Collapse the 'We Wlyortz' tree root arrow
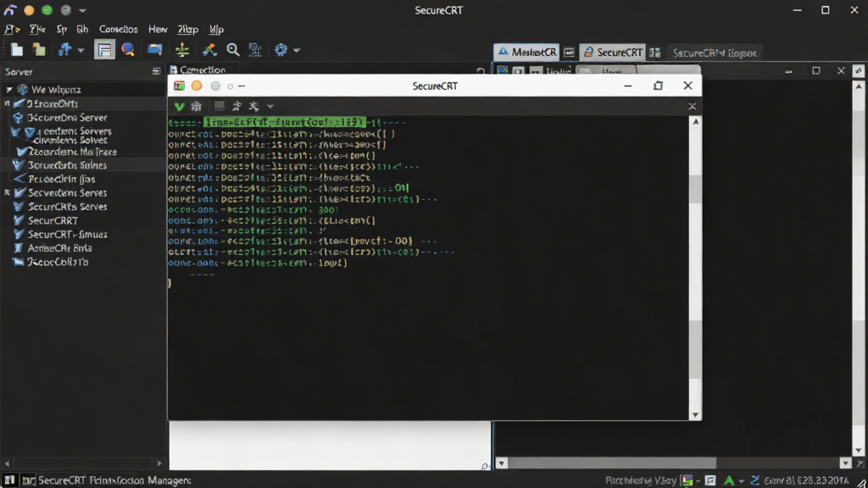The width and height of the screenshot is (868, 488). coord(8,90)
